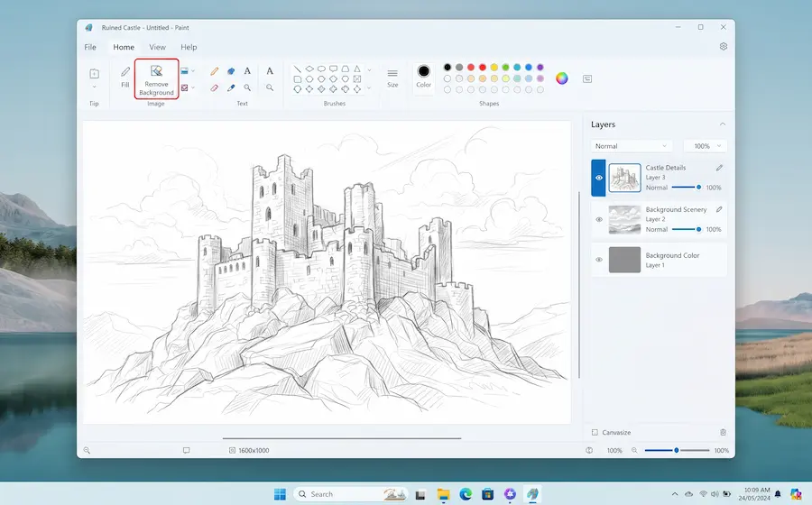The image size is (812, 505).
Task: Open the rainbow color wheel editor
Action: click(x=562, y=78)
